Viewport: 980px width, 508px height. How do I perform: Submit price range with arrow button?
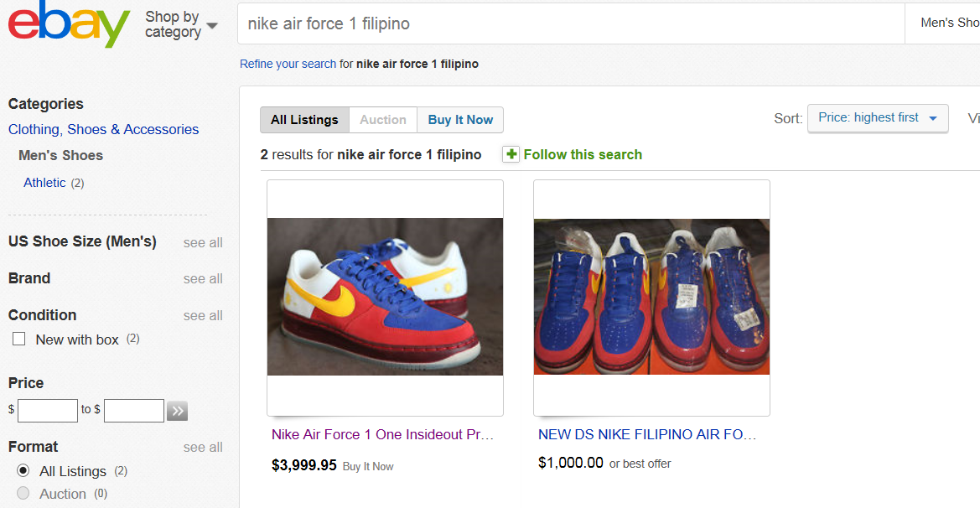coord(177,411)
